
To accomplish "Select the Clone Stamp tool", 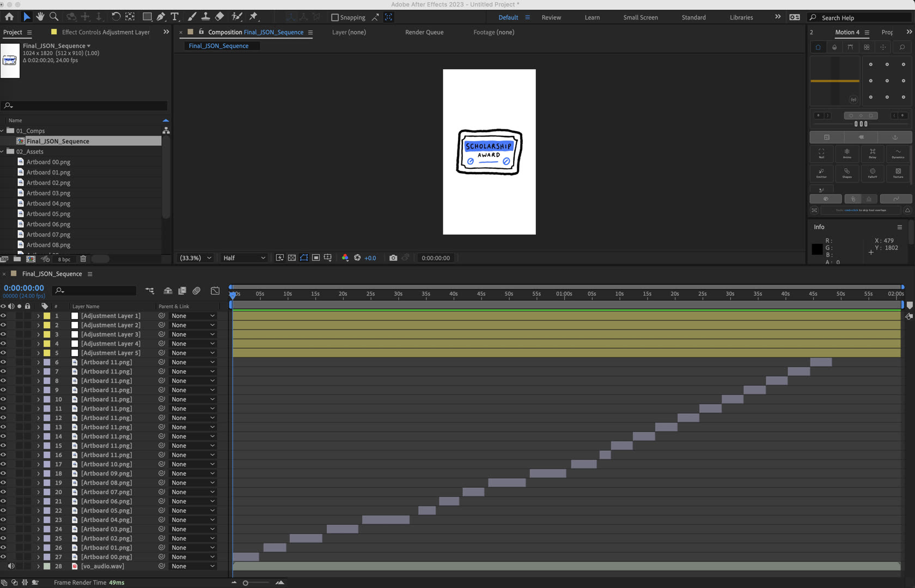I will pyautogui.click(x=205, y=17).
